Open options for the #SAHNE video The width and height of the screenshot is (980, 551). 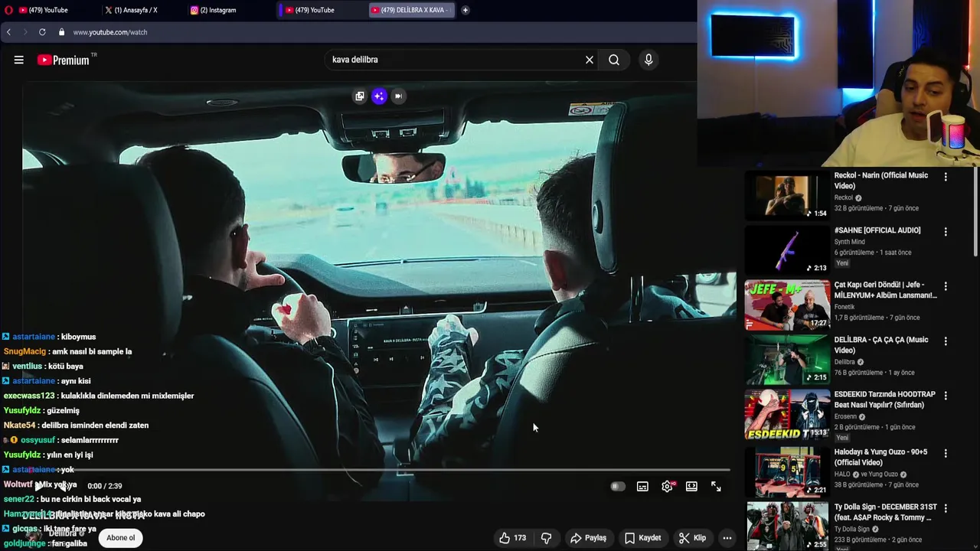click(x=946, y=232)
